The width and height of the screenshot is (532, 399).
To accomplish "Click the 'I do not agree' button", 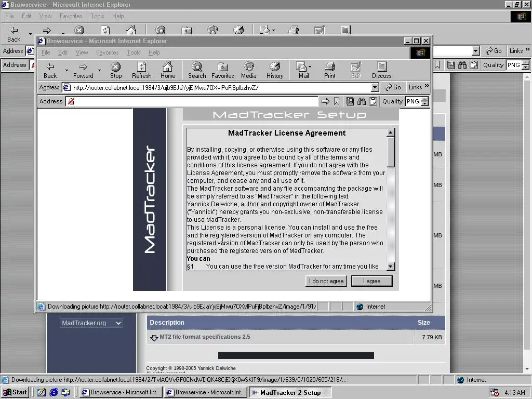I will pos(326,281).
